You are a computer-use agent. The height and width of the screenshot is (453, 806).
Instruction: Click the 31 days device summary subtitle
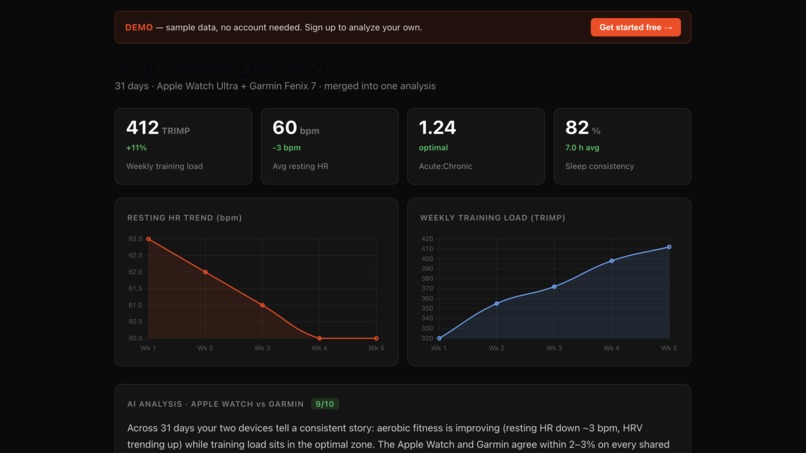pos(275,86)
